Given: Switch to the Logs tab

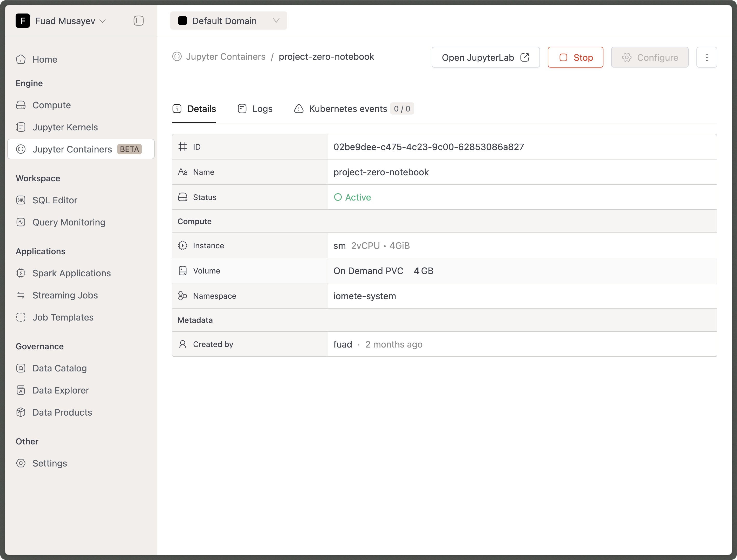Looking at the screenshot, I should (255, 109).
